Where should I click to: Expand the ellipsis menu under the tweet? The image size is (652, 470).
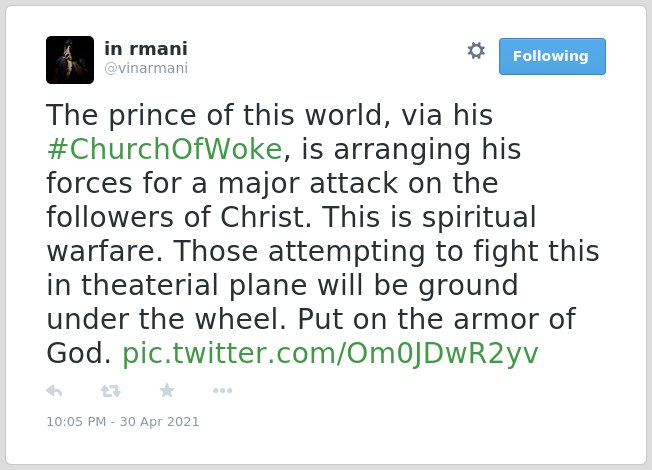click(222, 391)
